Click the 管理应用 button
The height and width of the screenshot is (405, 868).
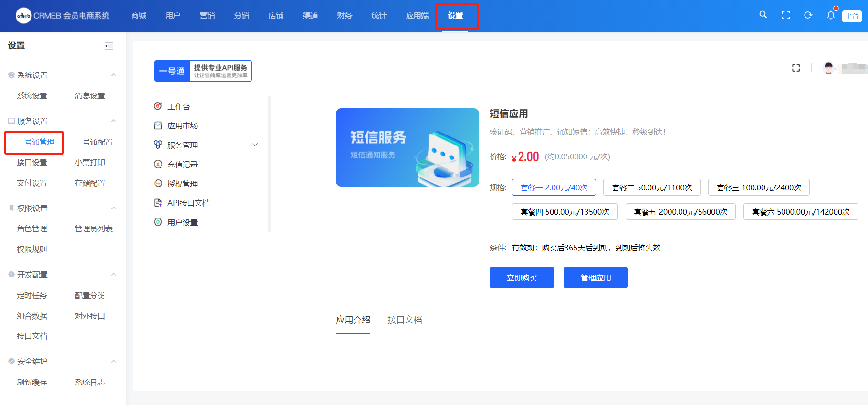click(595, 278)
